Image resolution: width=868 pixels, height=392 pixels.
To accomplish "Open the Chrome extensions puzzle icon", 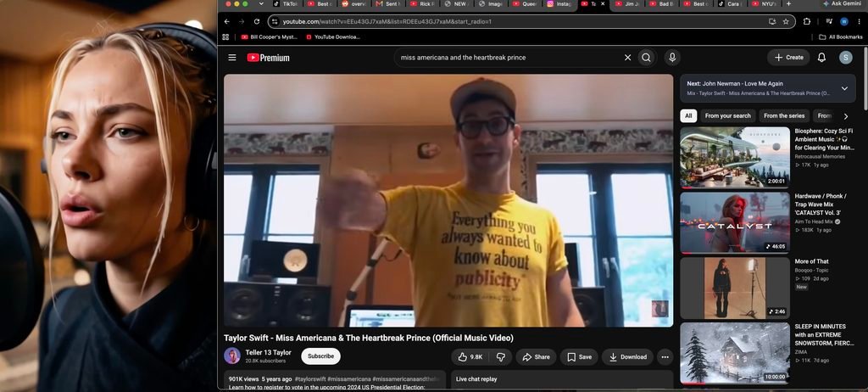I will tap(807, 21).
